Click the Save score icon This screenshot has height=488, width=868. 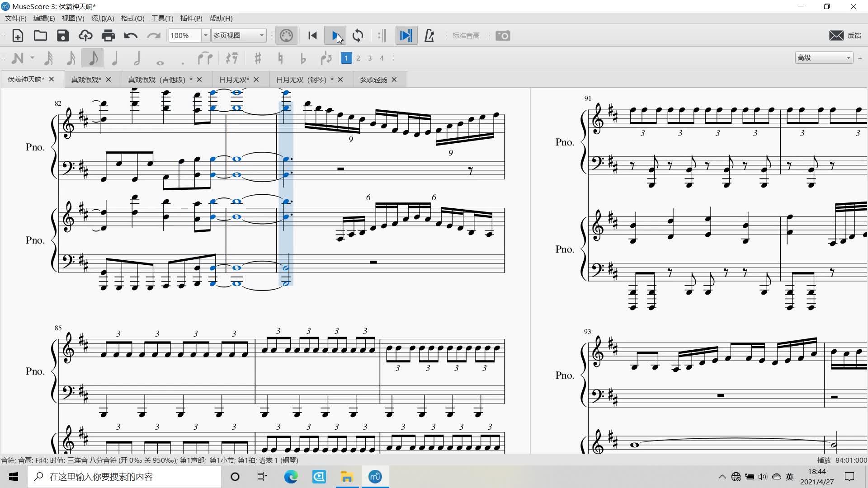pos(63,36)
